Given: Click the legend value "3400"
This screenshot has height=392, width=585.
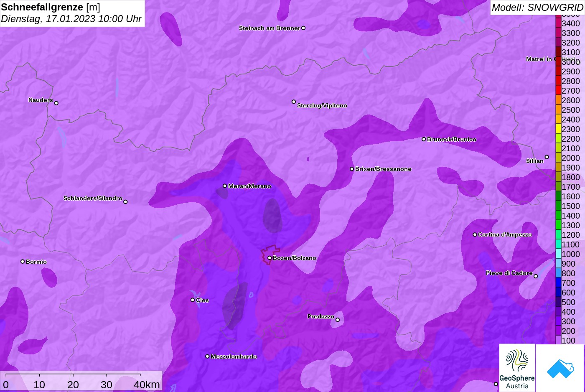Looking at the screenshot, I should point(571,23).
